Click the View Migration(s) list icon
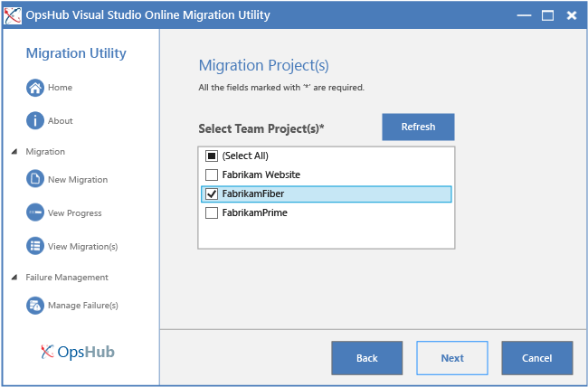588x387 pixels. tap(35, 246)
